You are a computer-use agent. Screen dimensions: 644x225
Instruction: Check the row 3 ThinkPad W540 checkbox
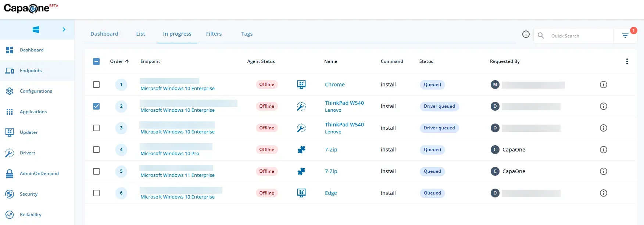96,128
